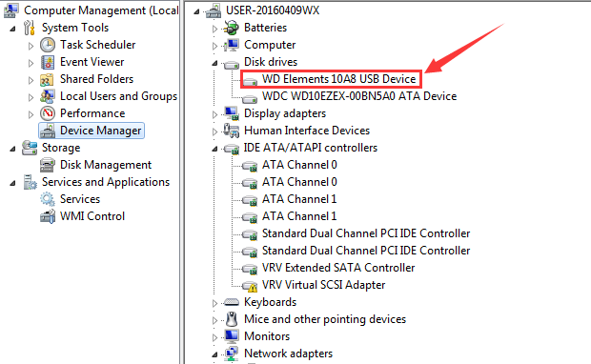591x364 pixels.
Task: Click the USER-20160409WX computer icon
Action: pos(214,10)
